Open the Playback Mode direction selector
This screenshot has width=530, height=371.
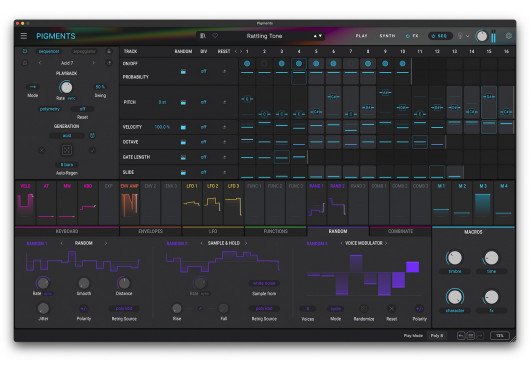point(32,87)
